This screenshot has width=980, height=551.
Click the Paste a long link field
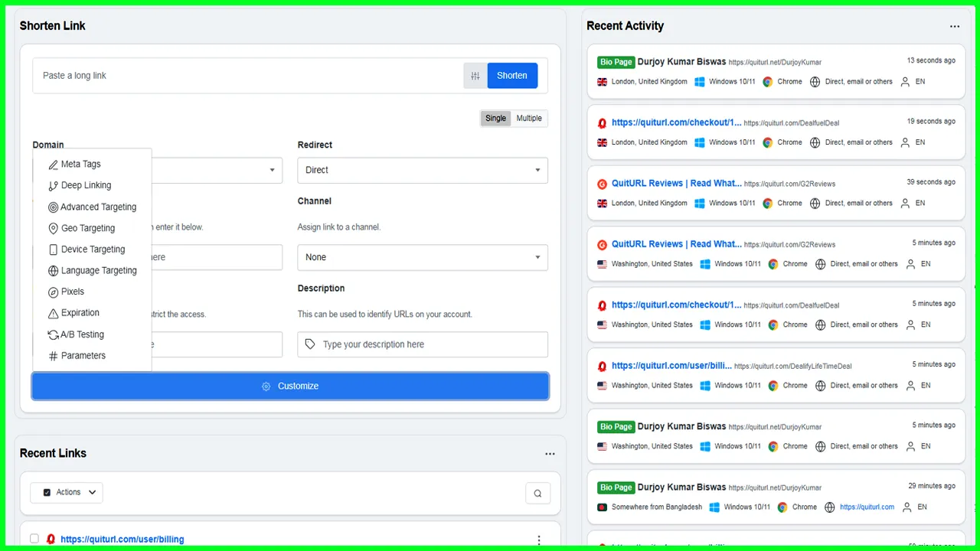(x=248, y=76)
